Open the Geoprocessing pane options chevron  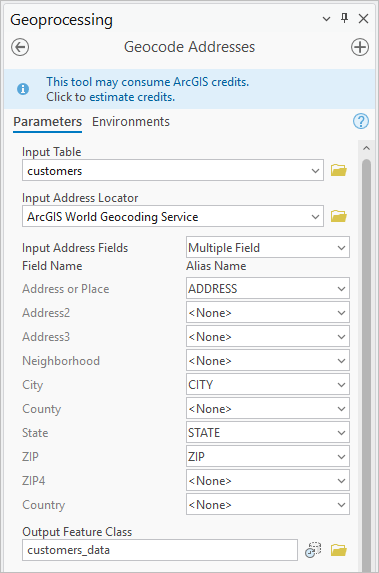click(x=326, y=19)
